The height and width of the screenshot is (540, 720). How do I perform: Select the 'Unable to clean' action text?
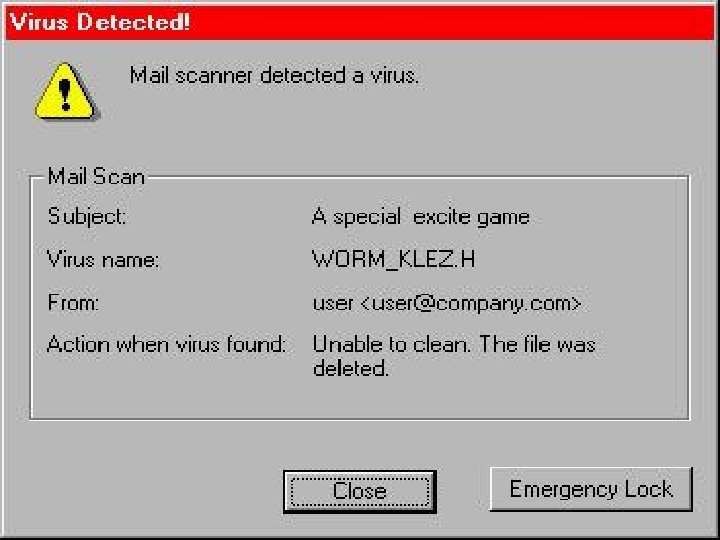click(x=392, y=344)
